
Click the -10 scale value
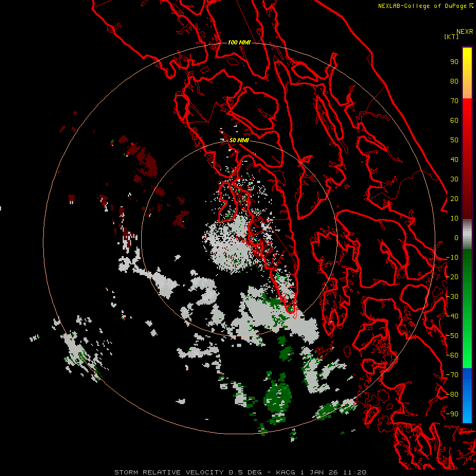point(452,258)
